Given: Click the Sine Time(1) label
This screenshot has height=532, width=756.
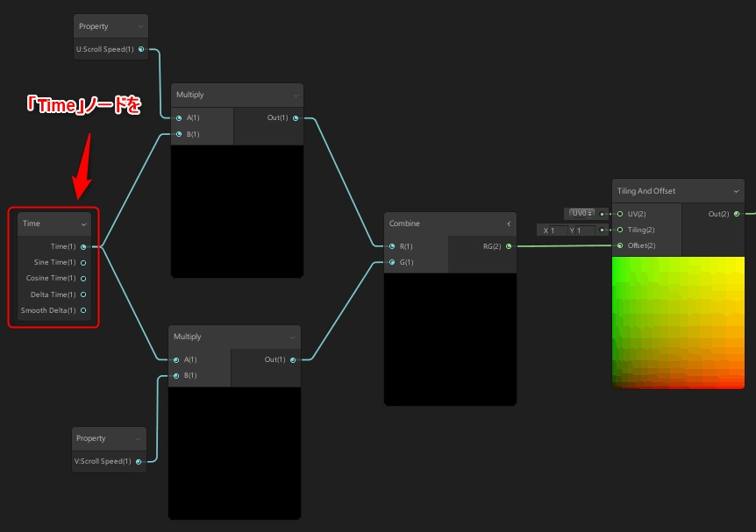Looking at the screenshot, I should (54, 262).
